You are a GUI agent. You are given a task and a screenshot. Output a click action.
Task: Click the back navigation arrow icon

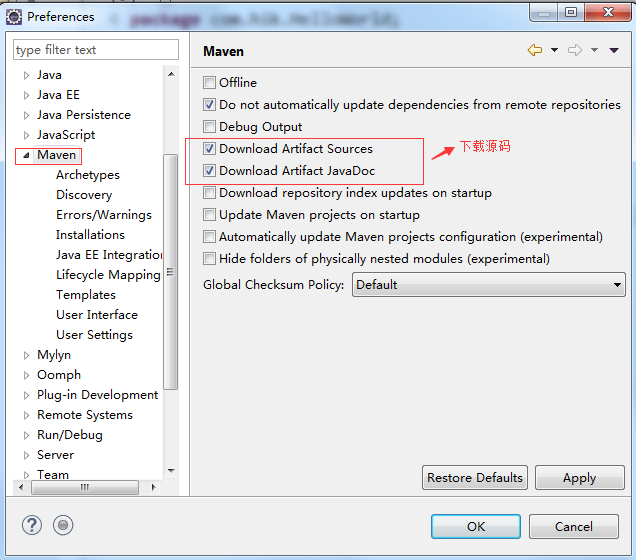pos(535,50)
